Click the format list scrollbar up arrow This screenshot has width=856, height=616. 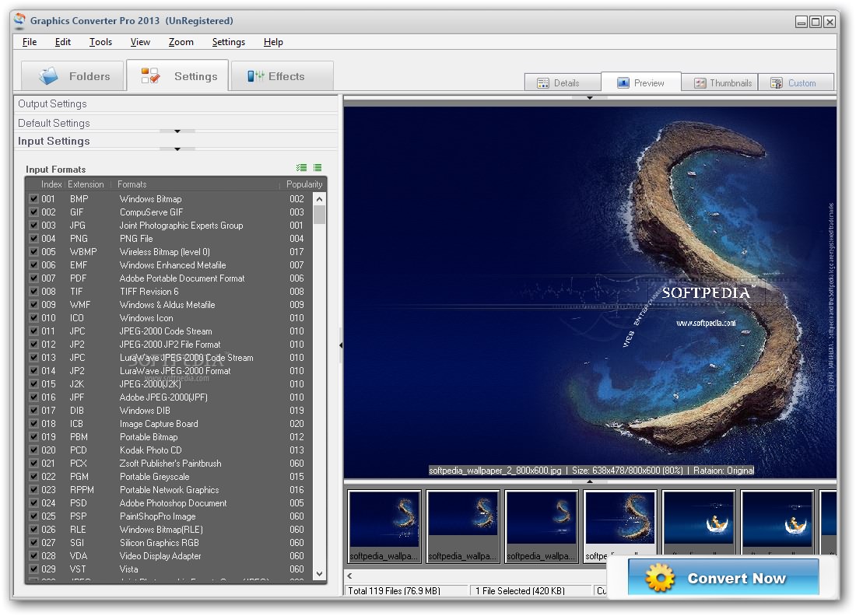[x=319, y=199]
